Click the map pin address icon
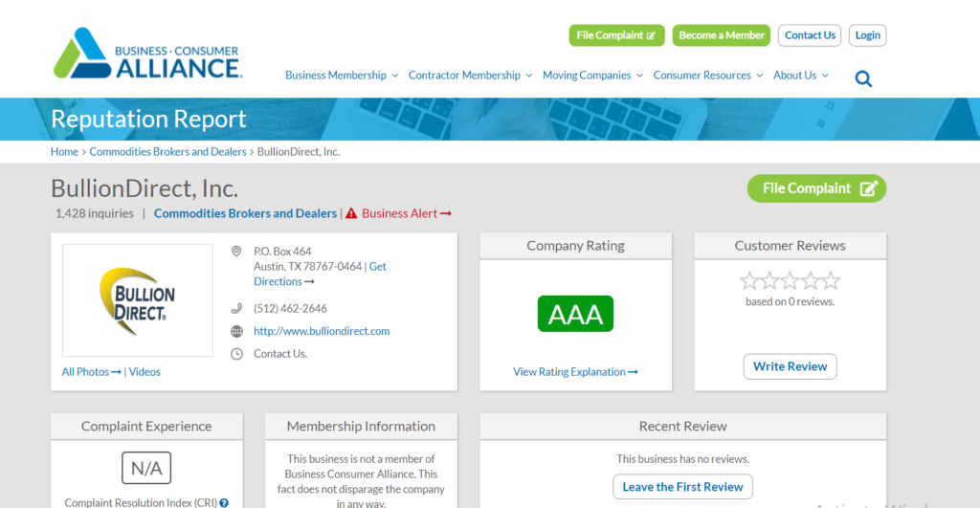This screenshot has height=508, width=980. tap(236, 252)
